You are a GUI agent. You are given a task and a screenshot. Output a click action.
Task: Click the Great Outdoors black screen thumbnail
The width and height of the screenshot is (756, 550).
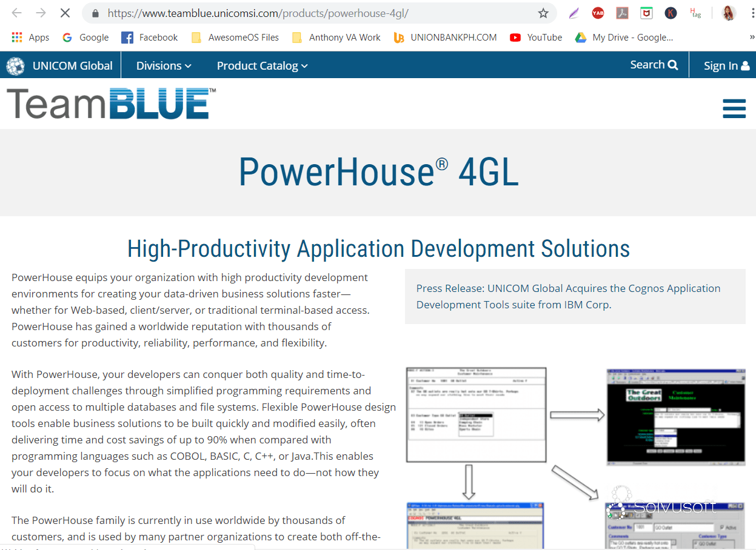point(676,417)
